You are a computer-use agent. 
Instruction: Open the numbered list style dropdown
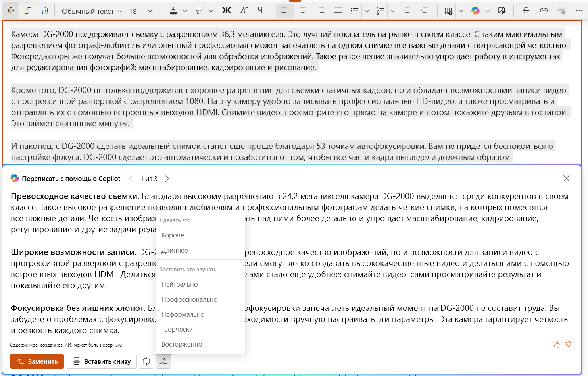click(x=393, y=11)
